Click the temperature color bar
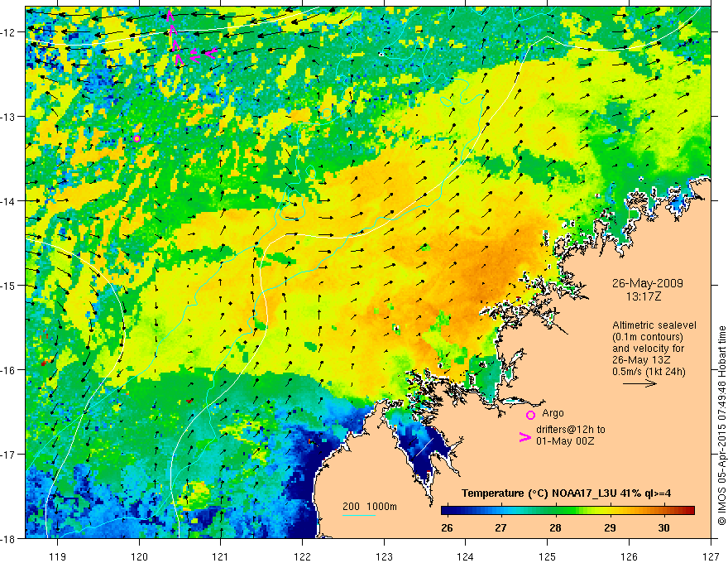 (568, 511)
